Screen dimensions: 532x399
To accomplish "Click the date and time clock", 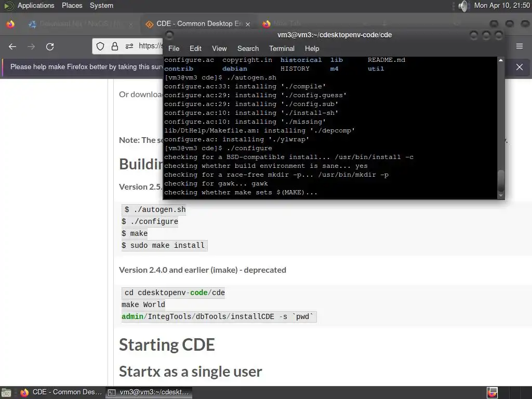I will pyautogui.click(x=502, y=5).
